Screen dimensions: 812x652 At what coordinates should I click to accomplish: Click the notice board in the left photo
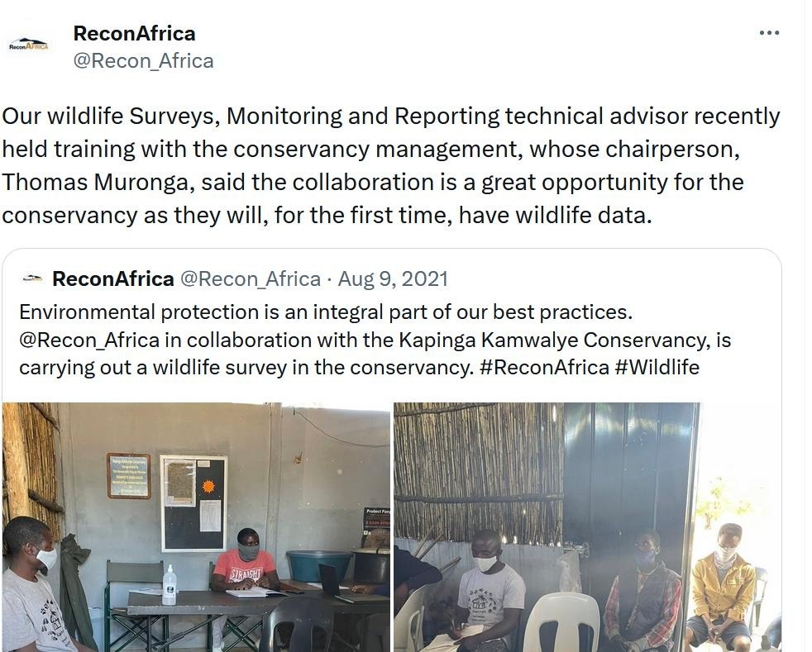(193, 502)
